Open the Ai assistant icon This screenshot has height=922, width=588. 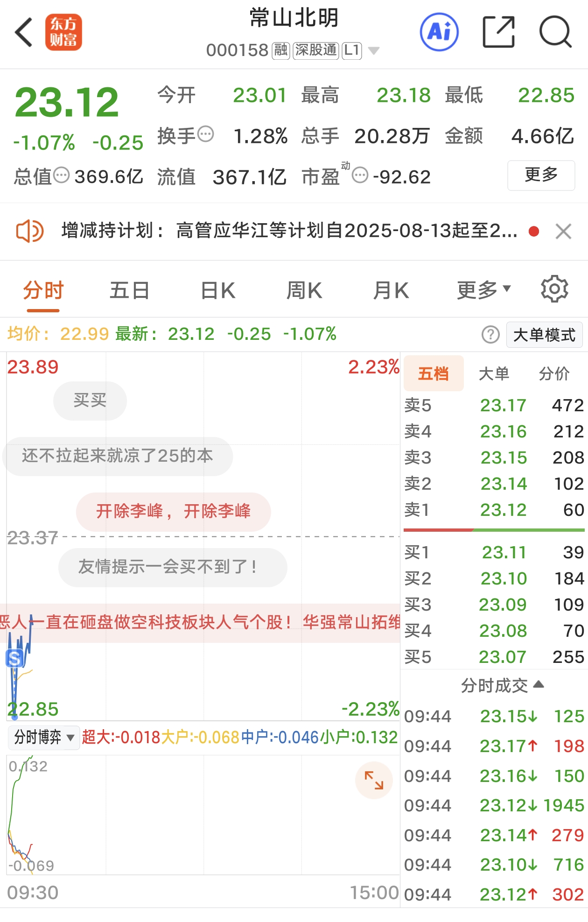[x=439, y=32]
